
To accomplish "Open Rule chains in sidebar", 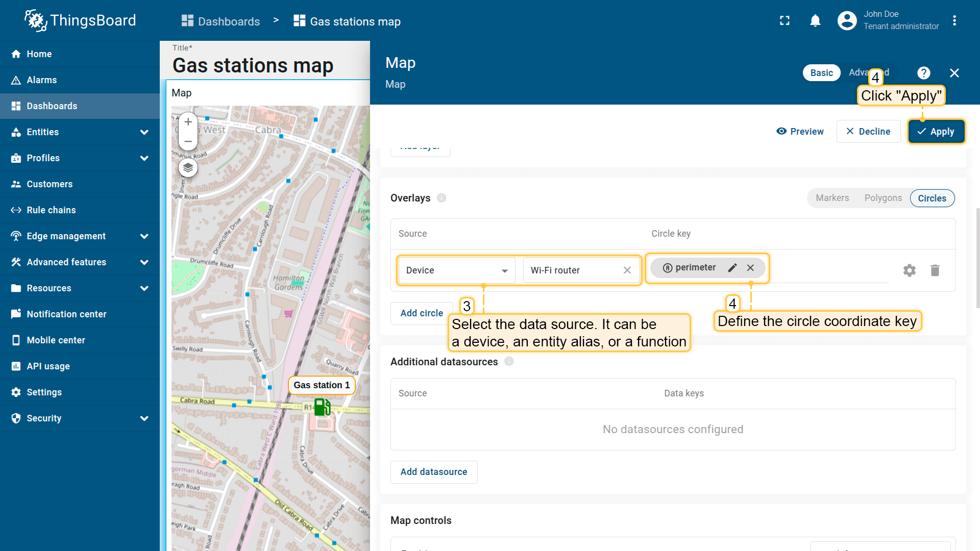I will 51,210.
